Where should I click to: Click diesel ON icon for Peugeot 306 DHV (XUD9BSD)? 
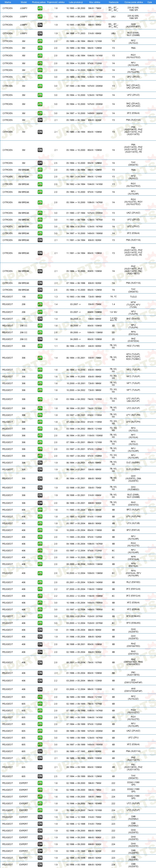coord(40,488)
